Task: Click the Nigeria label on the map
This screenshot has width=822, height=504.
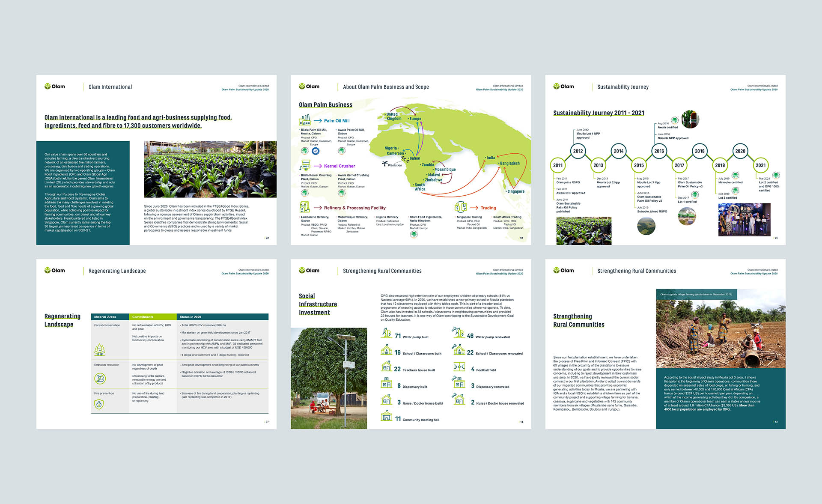Action: (390, 148)
